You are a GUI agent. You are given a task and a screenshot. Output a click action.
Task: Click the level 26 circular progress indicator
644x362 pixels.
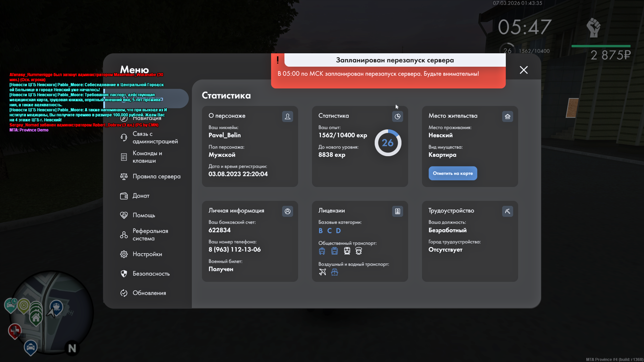388,143
